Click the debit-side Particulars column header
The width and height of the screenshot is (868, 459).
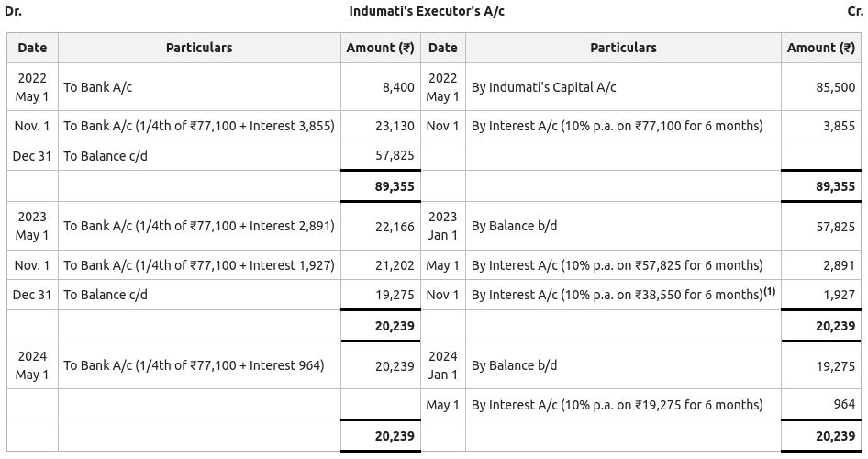199,48
